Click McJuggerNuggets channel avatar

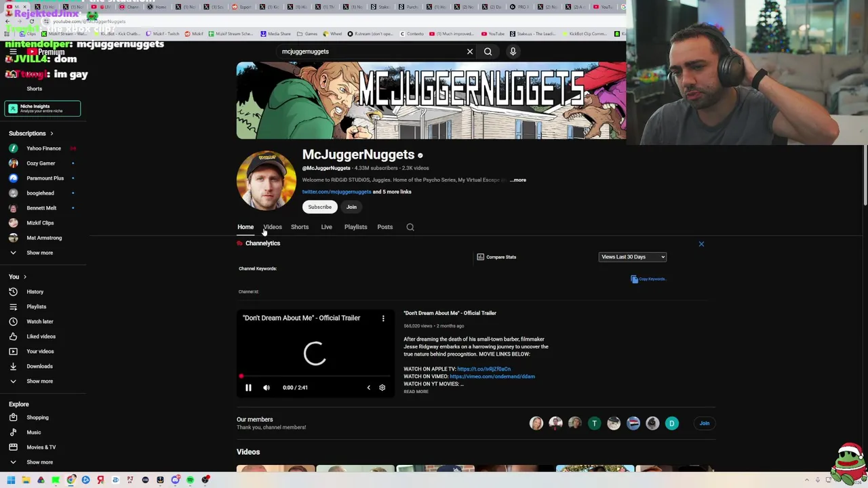tap(267, 180)
